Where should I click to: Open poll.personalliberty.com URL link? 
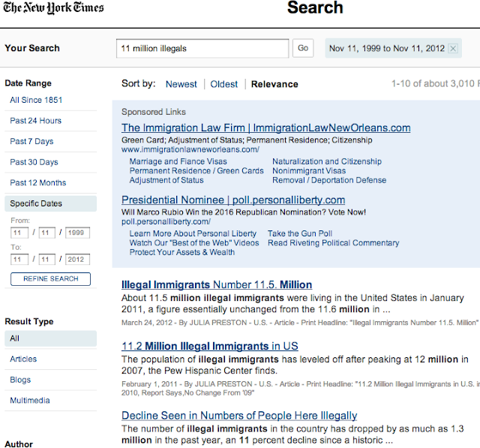click(166, 221)
